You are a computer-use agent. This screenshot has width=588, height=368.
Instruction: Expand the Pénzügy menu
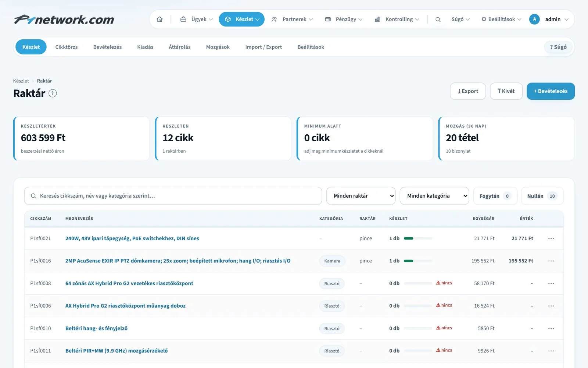(x=344, y=19)
